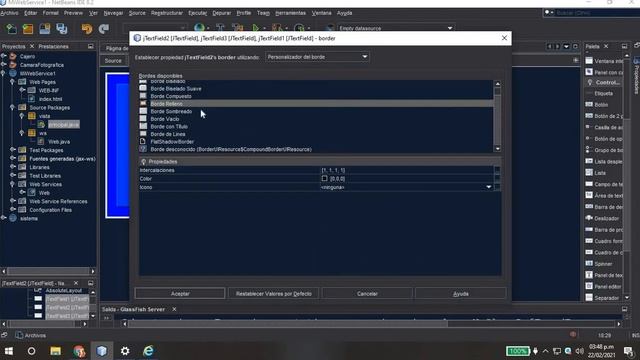Click the Color [0,0,0] swatch
640x360 pixels.
coord(324,179)
